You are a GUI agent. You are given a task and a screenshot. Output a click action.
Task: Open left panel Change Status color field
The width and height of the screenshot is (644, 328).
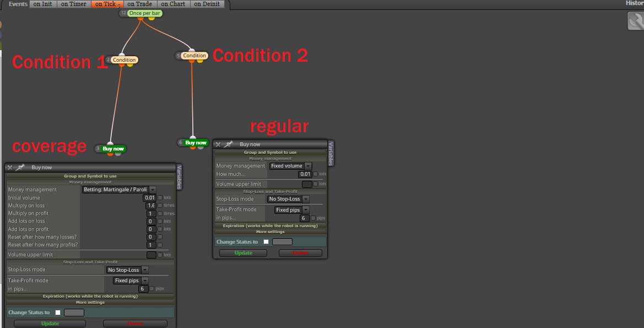[74, 313]
